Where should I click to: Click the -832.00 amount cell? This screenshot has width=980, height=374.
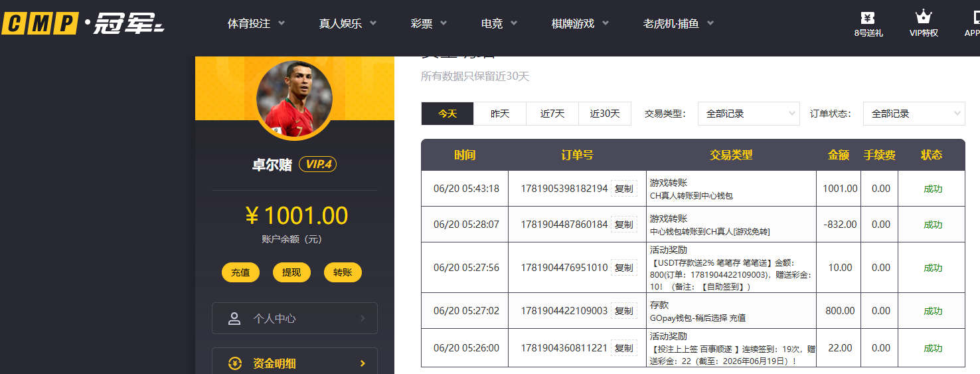click(840, 225)
